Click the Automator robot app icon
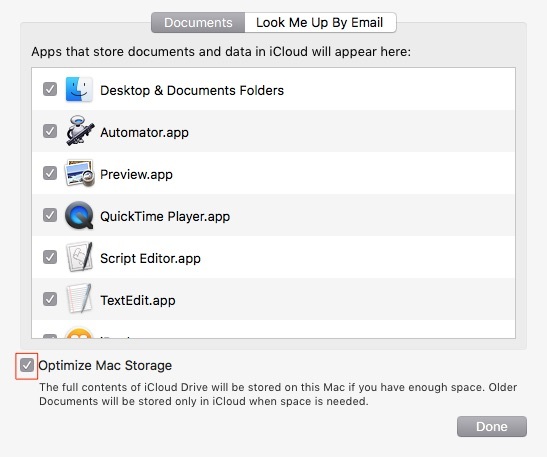The image size is (547, 457). [80, 131]
